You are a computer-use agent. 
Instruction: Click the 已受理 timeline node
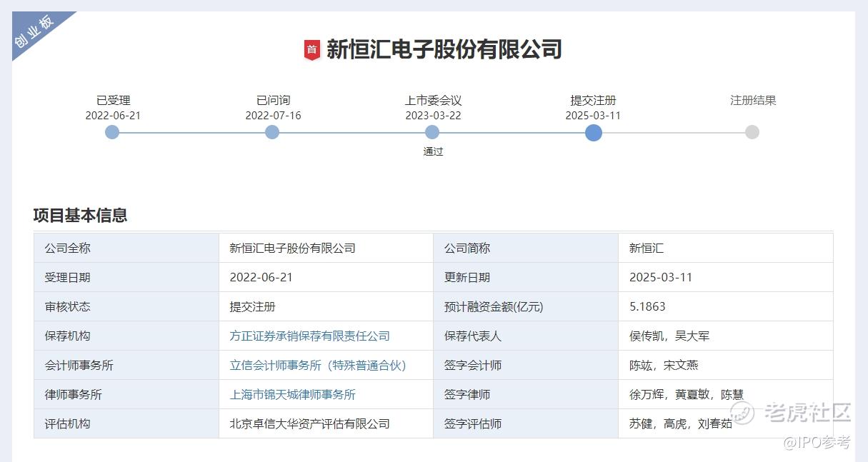tap(112, 132)
